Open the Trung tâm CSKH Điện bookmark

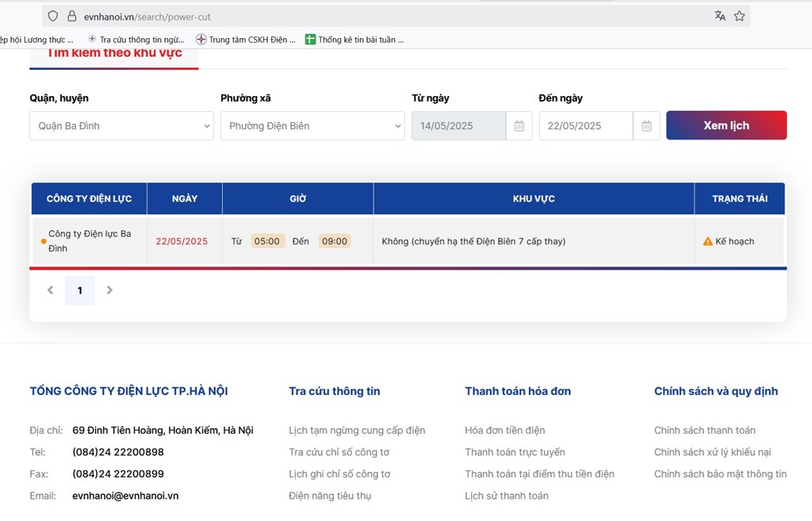pos(246,40)
